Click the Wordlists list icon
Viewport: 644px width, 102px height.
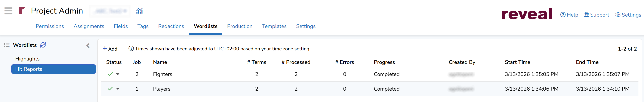tap(7, 45)
